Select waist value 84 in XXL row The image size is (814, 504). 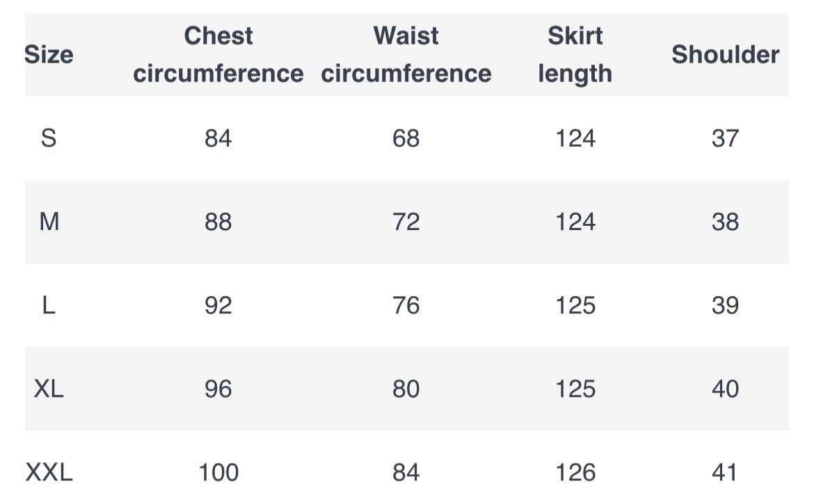(406, 473)
